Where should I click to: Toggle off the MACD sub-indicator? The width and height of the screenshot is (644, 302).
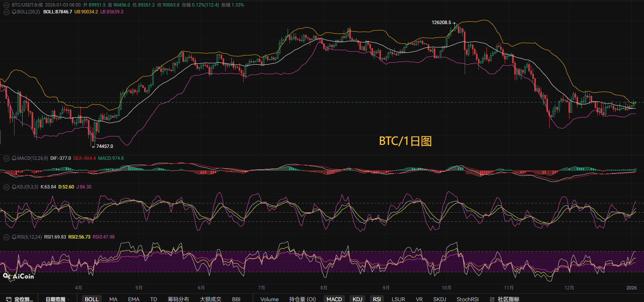(x=334, y=299)
